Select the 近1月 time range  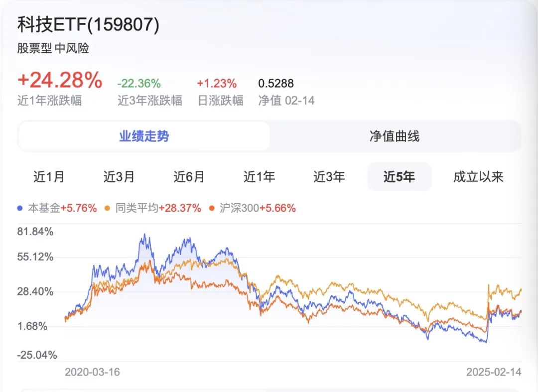49,177
